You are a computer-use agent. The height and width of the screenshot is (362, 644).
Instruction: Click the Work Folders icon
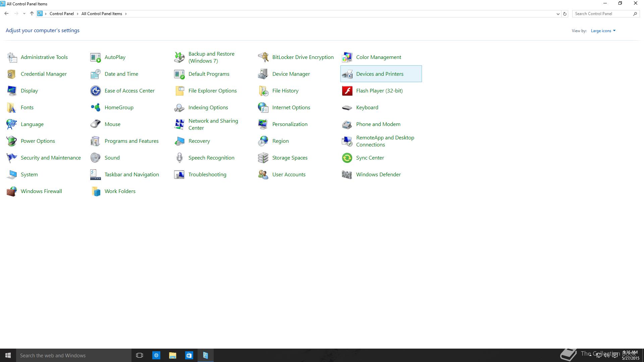point(96,191)
